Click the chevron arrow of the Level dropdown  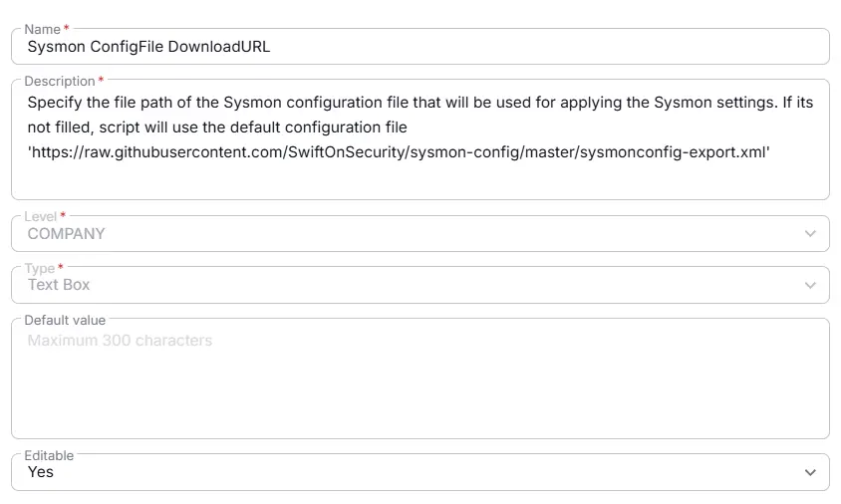pyautogui.click(x=809, y=234)
